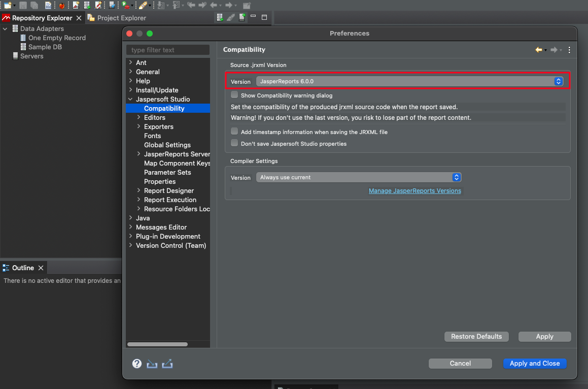Create a new report from the toolbar

[x=76, y=5]
